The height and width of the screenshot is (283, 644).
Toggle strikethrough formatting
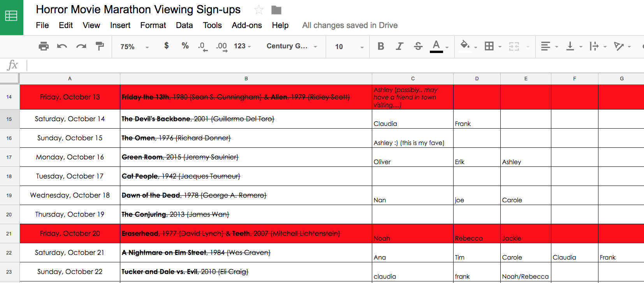(418, 46)
